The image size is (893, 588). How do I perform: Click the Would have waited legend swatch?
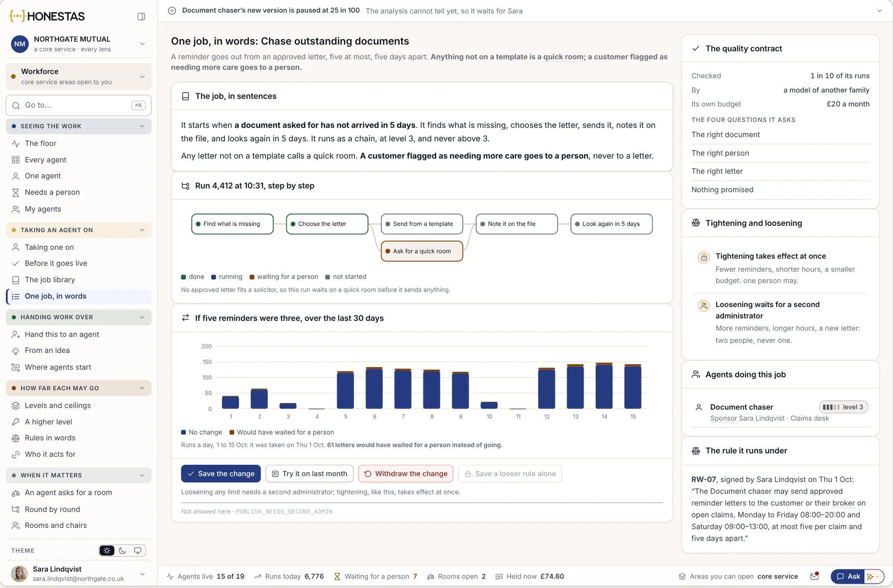point(232,432)
